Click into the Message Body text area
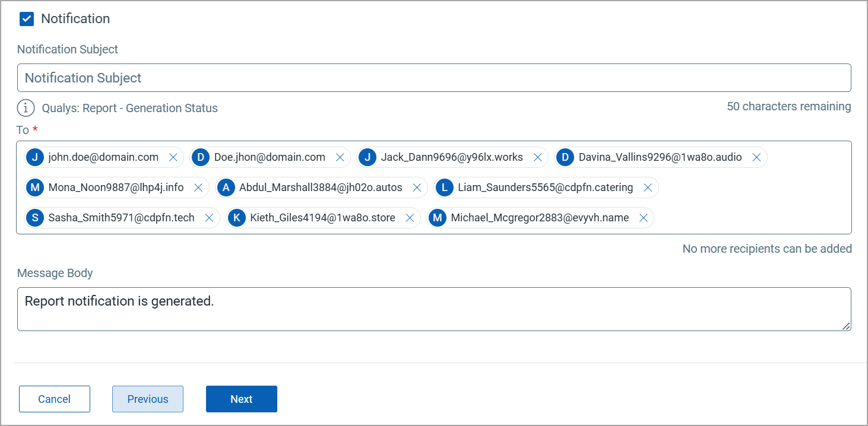Viewport: 868px width, 426px height. coord(434,309)
